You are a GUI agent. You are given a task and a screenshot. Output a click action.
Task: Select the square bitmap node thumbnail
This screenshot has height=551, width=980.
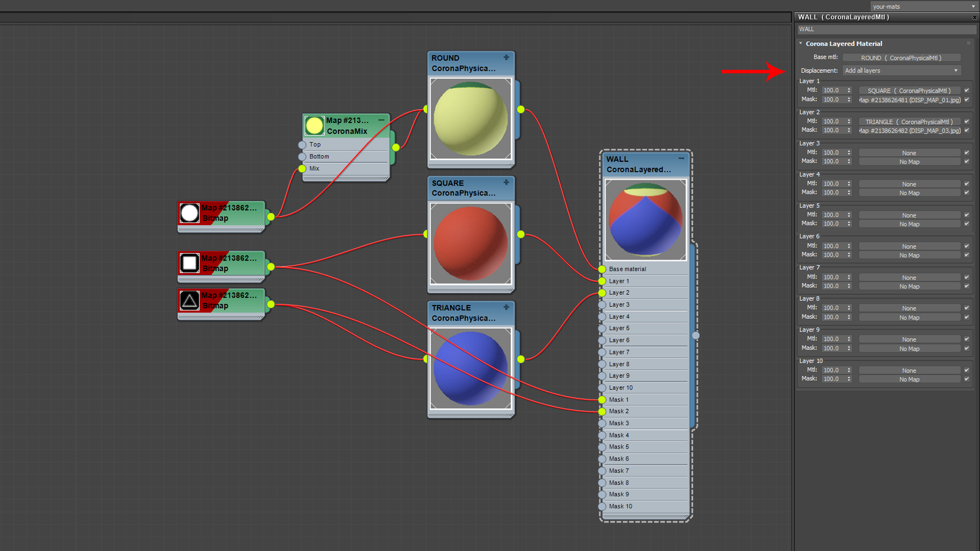pos(189,263)
